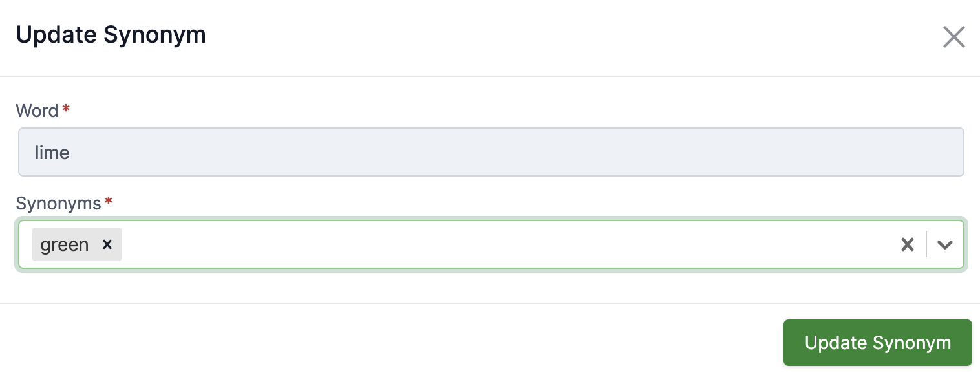Viewport: 980px width, 375px height.
Task: Expand the Synonyms dropdown chevron
Action: [x=945, y=244]
